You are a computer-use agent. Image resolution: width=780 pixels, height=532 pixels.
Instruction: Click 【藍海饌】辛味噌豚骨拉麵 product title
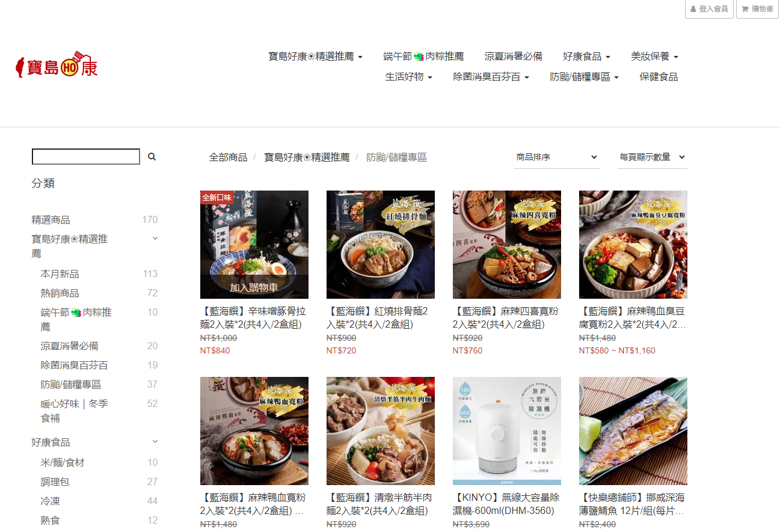click(x=253, y=318)
